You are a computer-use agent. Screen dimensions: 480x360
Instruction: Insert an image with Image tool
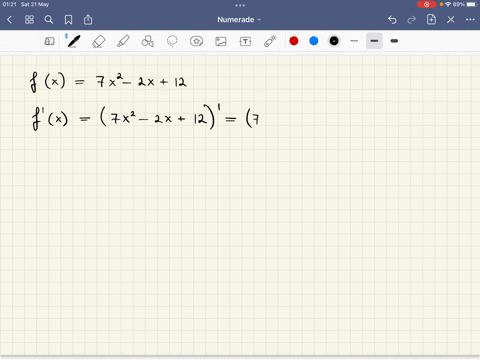pyautogui.click(x=221, y=41)
